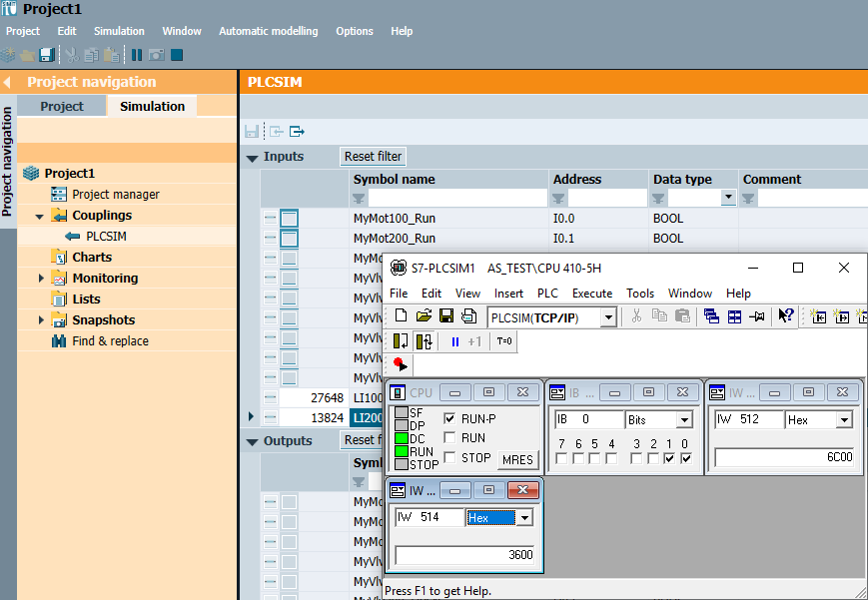Image resolution: width=868 pixels, height=600 pixels.
Task: Click the snapshot camera icon
Action: tap(157, 56)
